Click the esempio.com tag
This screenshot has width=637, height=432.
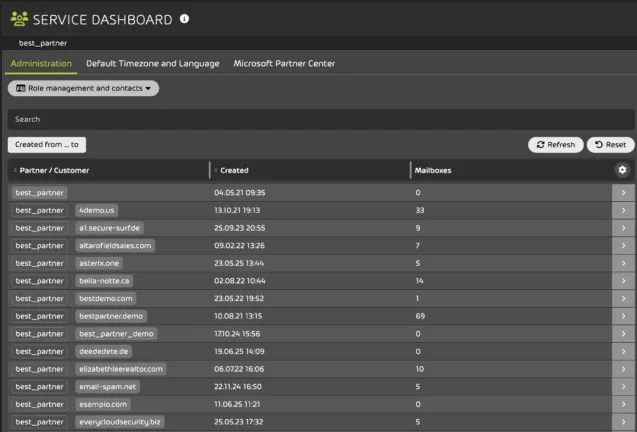[103, 404]
